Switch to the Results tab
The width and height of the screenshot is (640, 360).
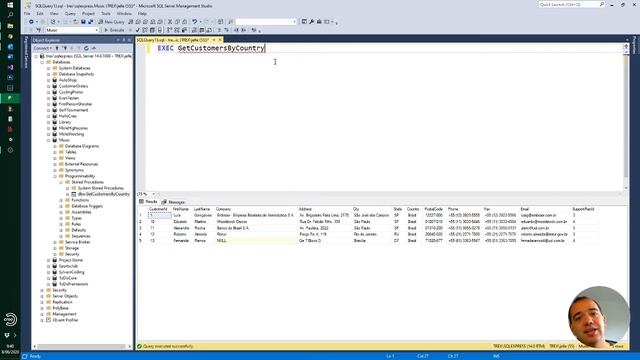coord(148,202)
